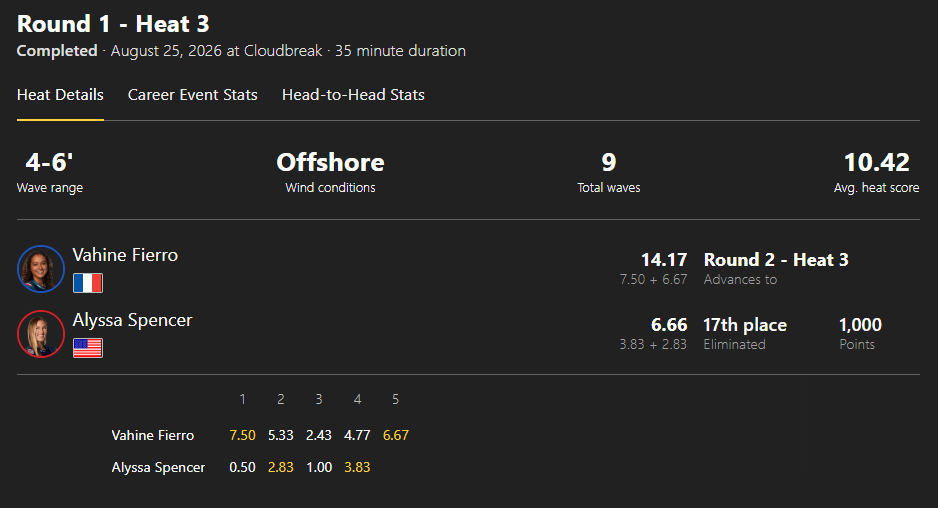Switch to the Career Event Stats tab
The height and width of the screenshot is (508, 938).
coord(193,95)
